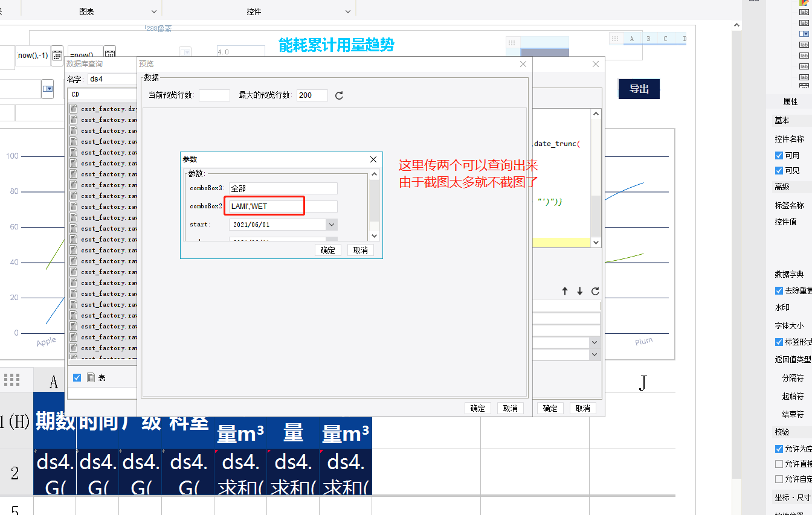Click the title 能耗累计用量趋势
The image size is (812, 515).
pos(337,45)
